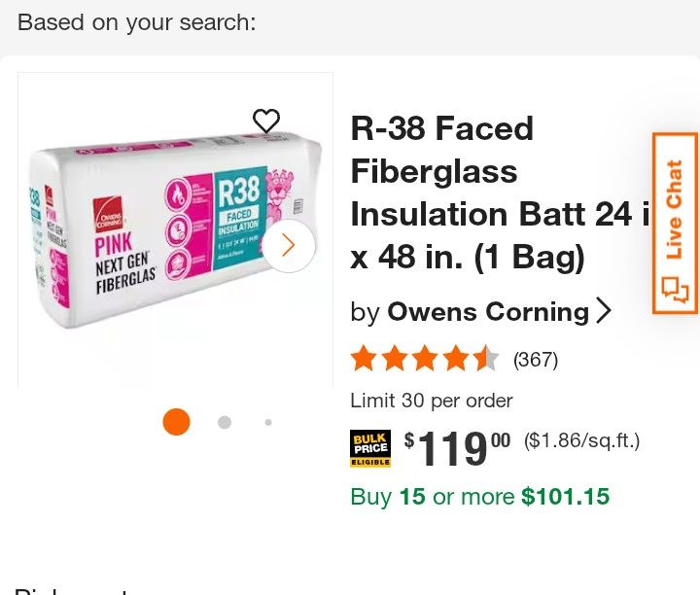Click the chat bubble icon under Live Chat
This screenshot has height=595, width=700.
tap(674, 289)
